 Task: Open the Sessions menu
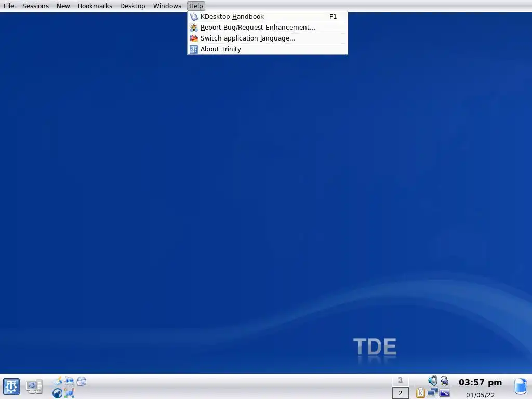coord(35,6)
